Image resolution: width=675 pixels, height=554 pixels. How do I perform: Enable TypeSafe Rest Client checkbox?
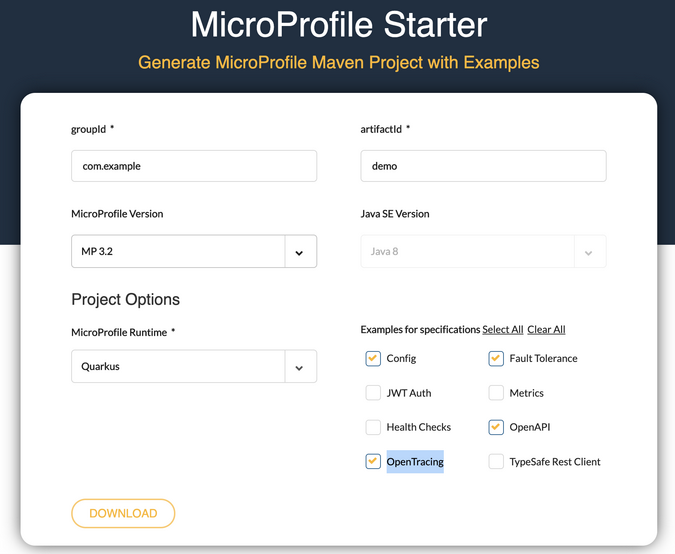(x=496, y=461)
